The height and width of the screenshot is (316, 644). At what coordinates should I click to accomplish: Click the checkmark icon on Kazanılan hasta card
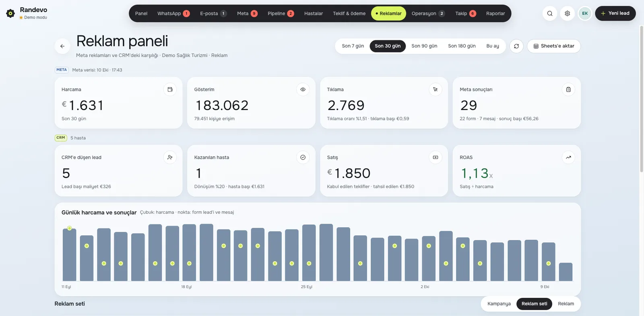303,157
